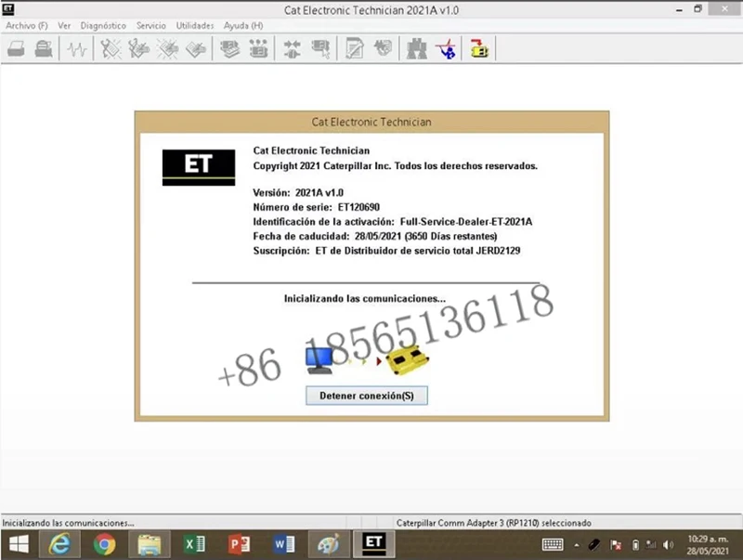The width and height of the screenshot is (743, 560).
Task: Open File Explorer from the taskbar
Action: [150, 544]
